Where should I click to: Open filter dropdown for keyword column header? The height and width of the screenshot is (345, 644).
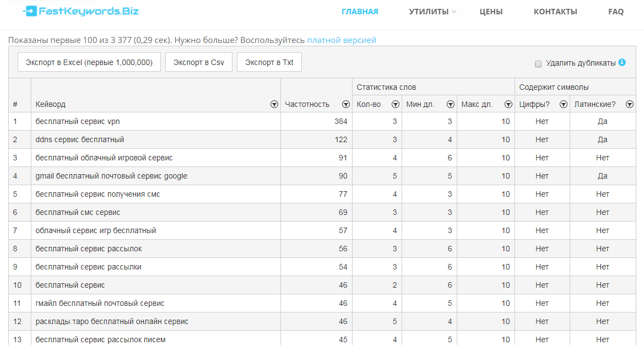274,104
